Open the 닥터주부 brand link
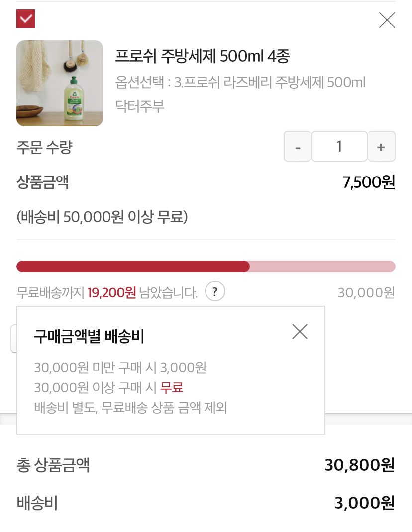The width and height of the screenshot is (412, 532). (140, 106)
